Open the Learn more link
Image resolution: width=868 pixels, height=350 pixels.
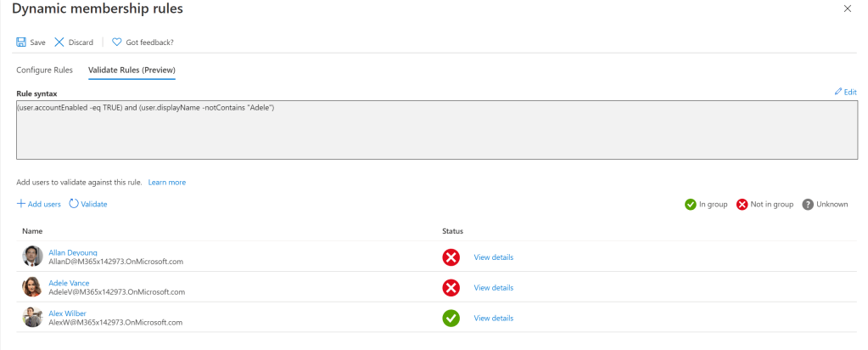pos(166,182)
